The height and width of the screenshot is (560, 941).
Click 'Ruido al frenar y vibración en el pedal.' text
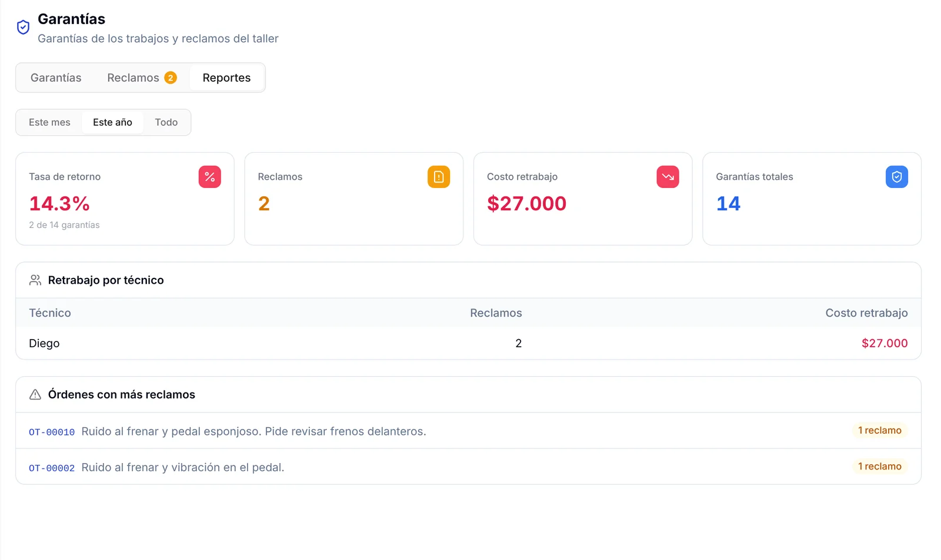(183, 467)
